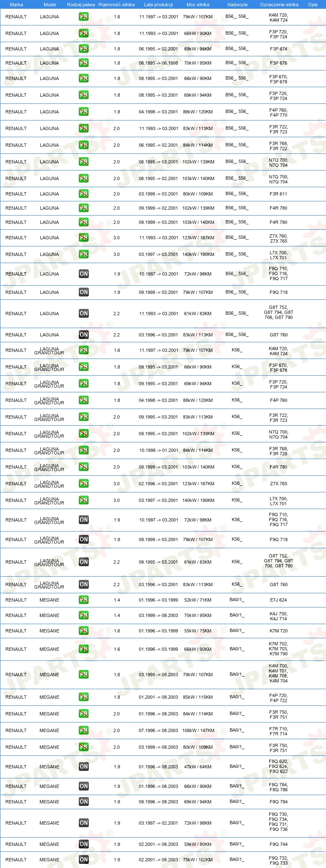Click the petrol PB icon in the F3P 674 row

[84, 49]
